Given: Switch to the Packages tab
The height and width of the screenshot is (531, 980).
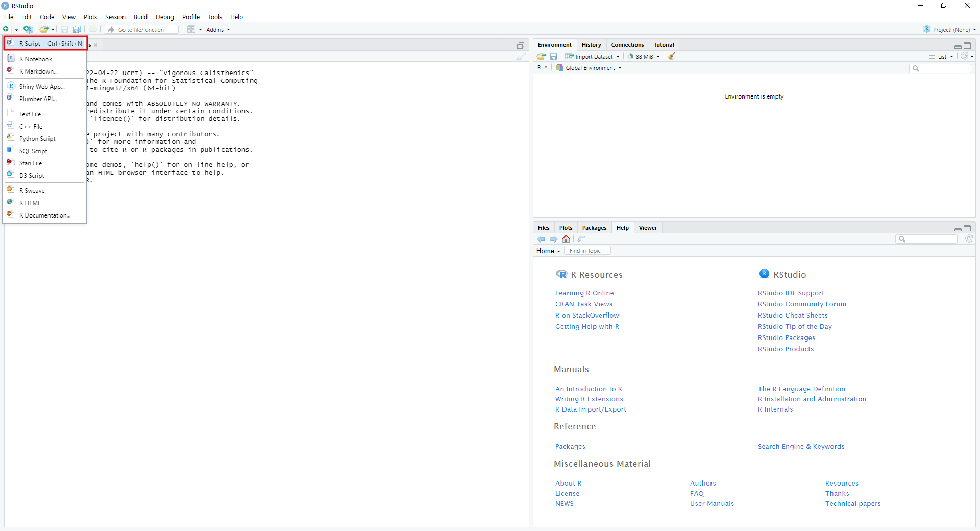Looking at the screenshot, I should click(x=594, y=228).
